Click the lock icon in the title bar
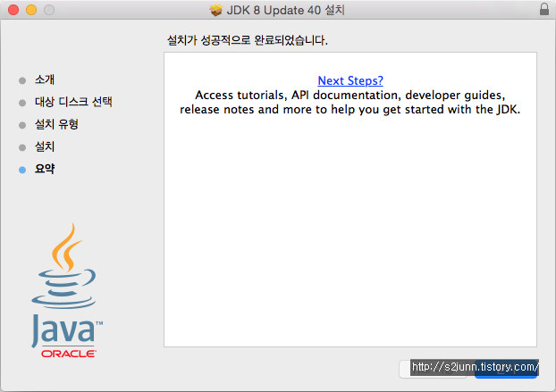The width and height of the screenshot is (556, 392). click(x=544, y=9)
